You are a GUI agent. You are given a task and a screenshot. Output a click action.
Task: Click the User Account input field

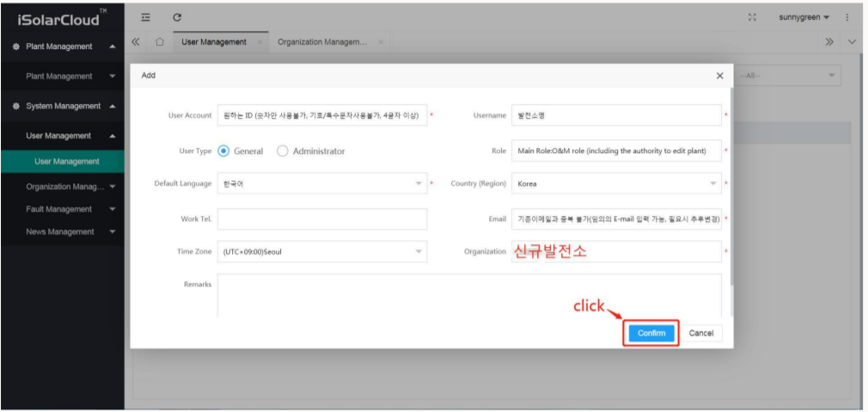322,115
